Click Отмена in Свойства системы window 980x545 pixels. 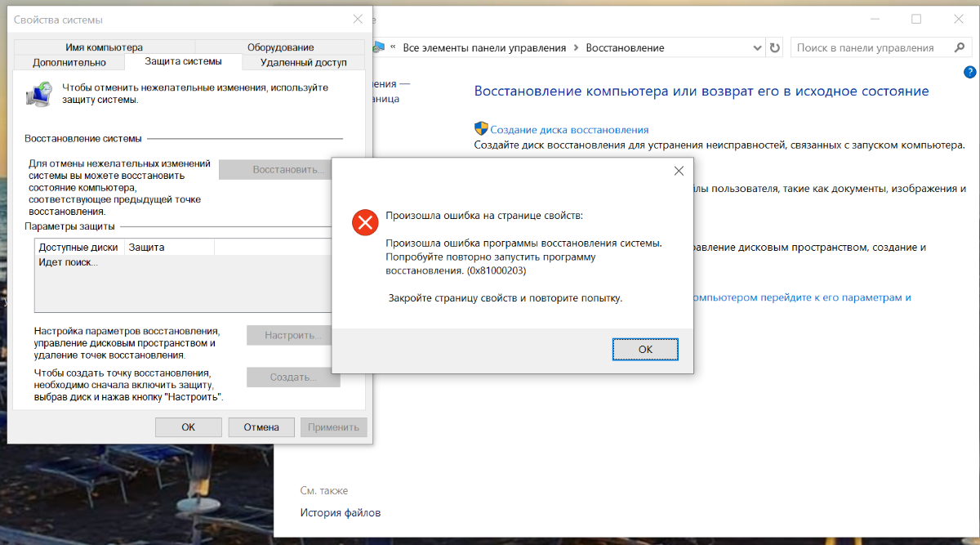(261, 427)
